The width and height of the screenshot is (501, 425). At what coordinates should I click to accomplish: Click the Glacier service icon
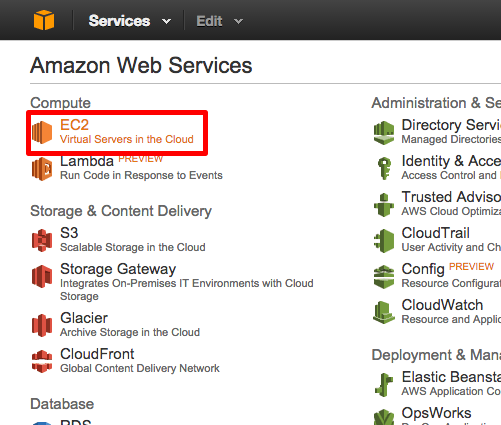click(42, 325)
